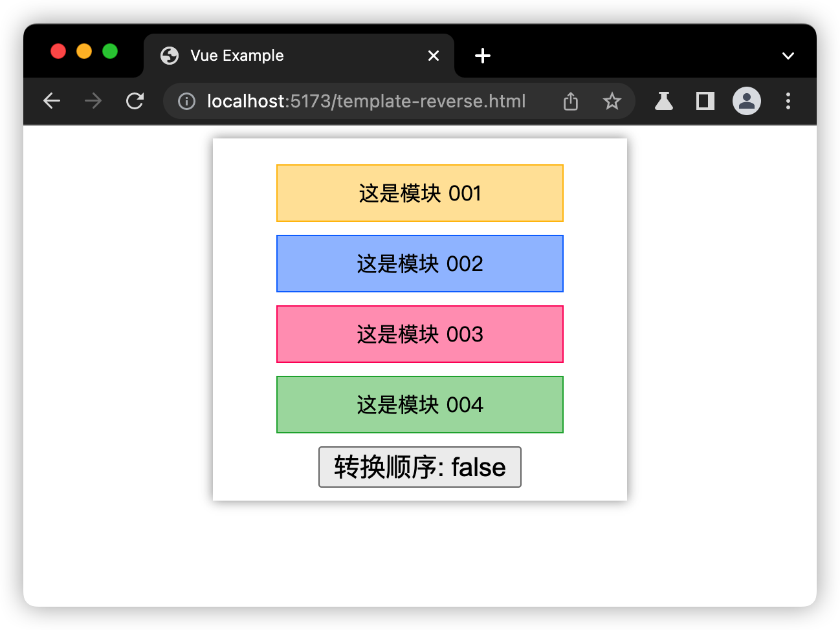Click the side panel square icon
The image size is (840, 630).
tap(705, 101)
